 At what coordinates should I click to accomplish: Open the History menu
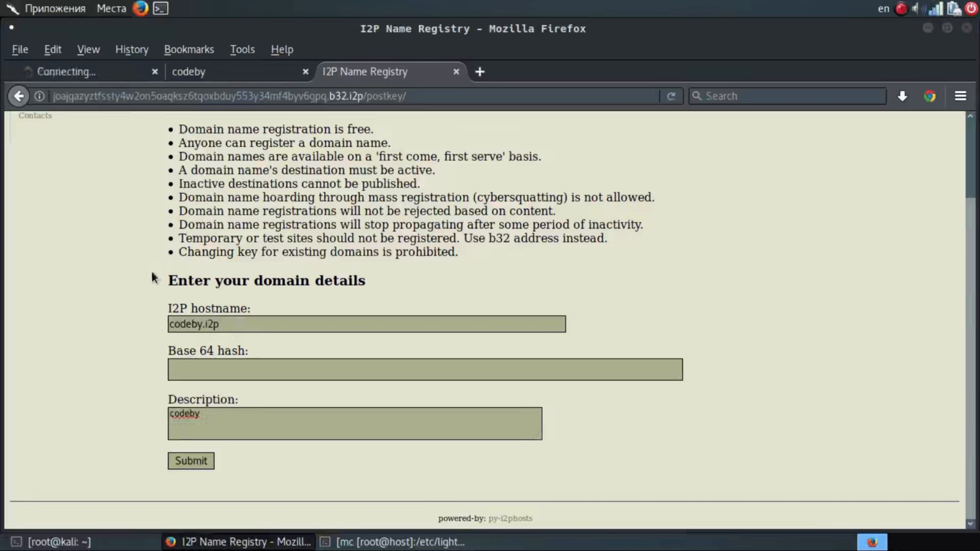point(132,50)
